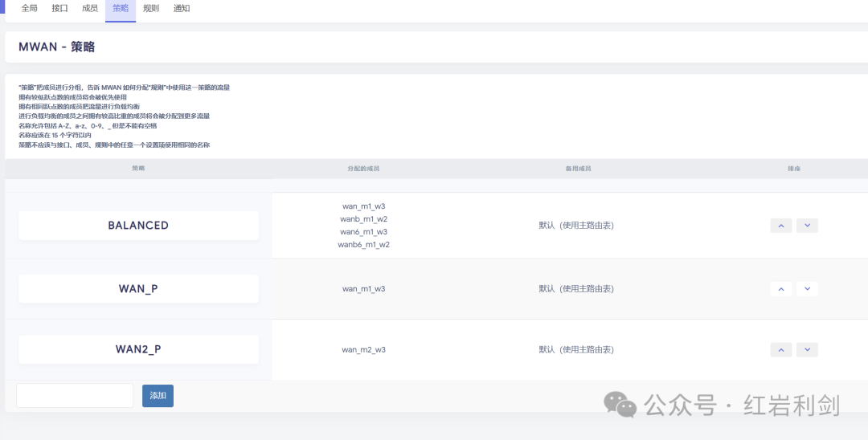Click wan6_m1_w3 member in BALANCED row
Viewport: 868px width, 440px height.
coord(364,231)
